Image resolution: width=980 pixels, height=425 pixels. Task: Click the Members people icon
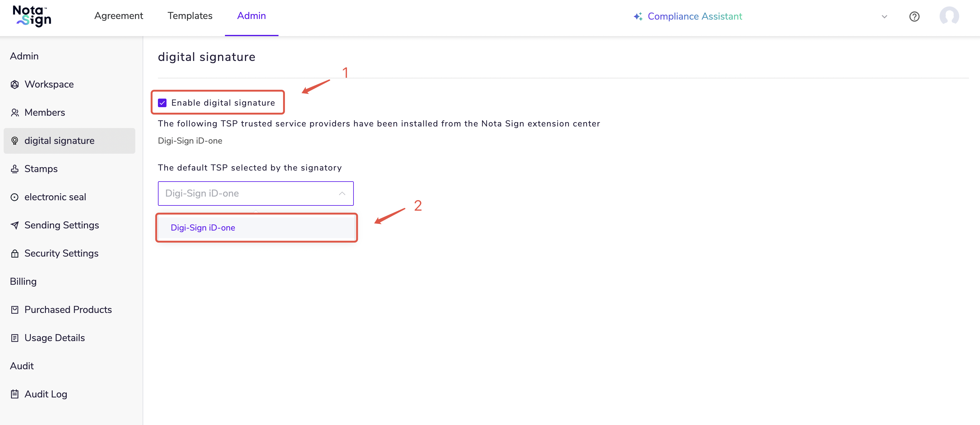tap(15, 113)
